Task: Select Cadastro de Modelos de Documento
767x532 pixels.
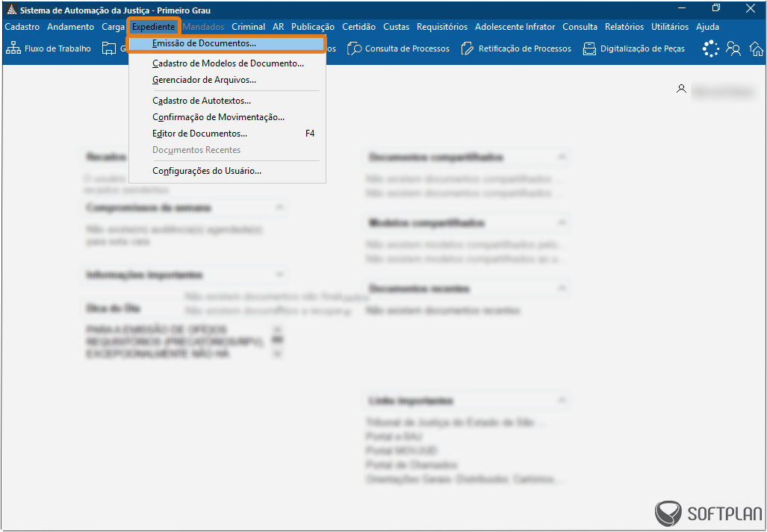Action: pyautogui.click(x=228, y=63)
